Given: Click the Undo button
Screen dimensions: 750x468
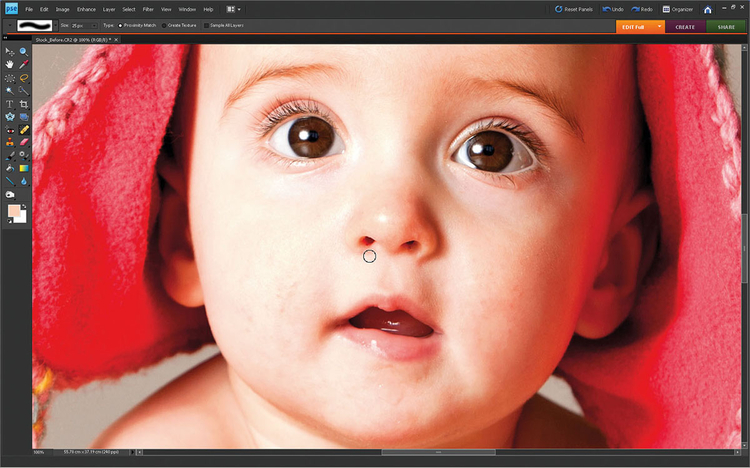Looking at the screenshot, I should (613, 9).
